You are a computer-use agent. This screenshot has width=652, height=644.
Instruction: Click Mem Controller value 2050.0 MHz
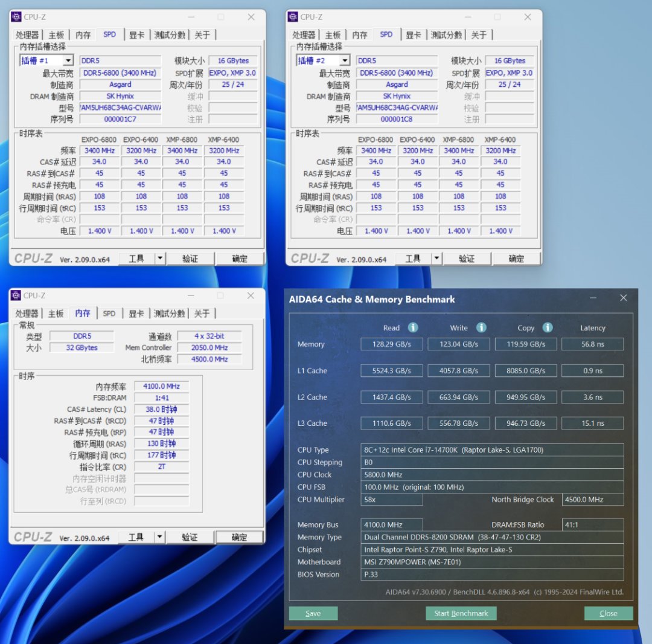(209, 347)
